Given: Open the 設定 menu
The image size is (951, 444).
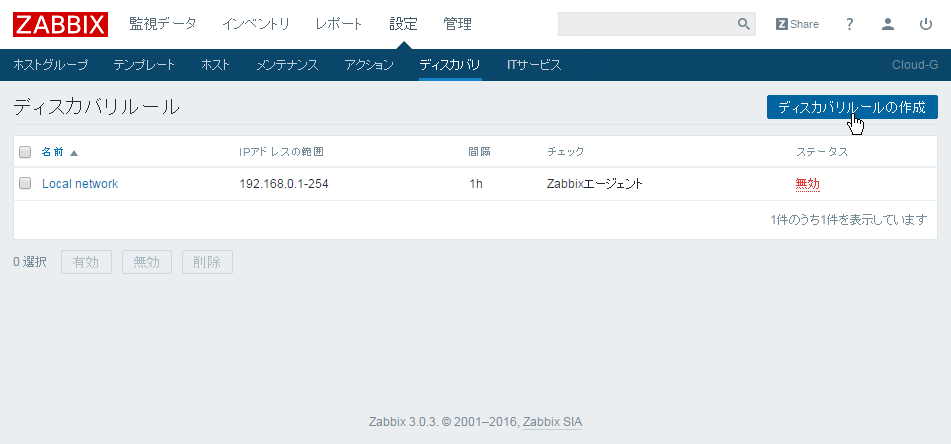Looking at the screenshot, I should [403, 24].
